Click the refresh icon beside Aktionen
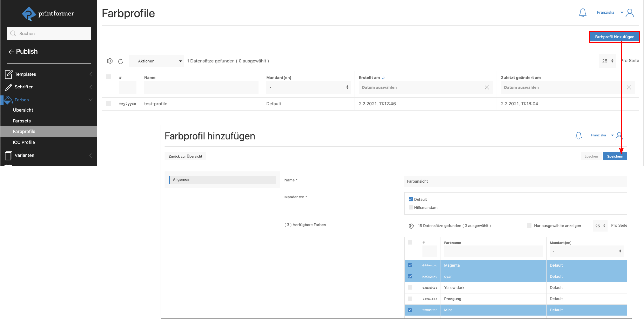644x325 pixels. click(x=121, y=61)
